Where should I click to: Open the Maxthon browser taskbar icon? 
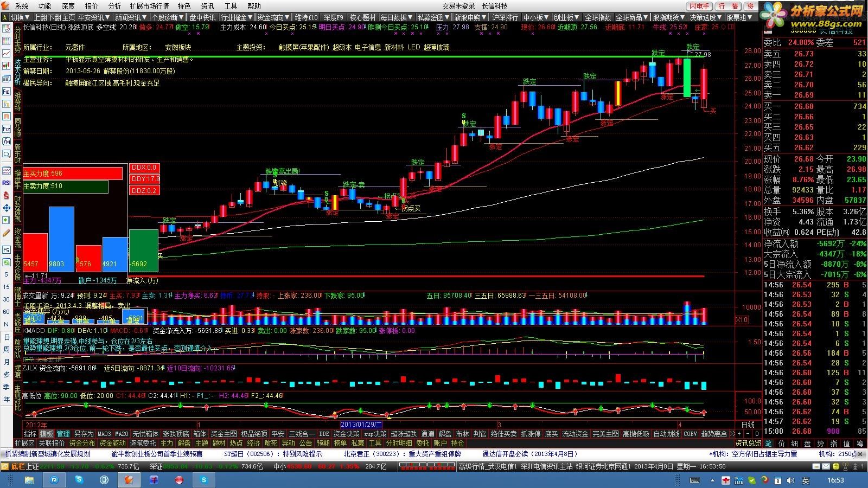pos(54,480)
